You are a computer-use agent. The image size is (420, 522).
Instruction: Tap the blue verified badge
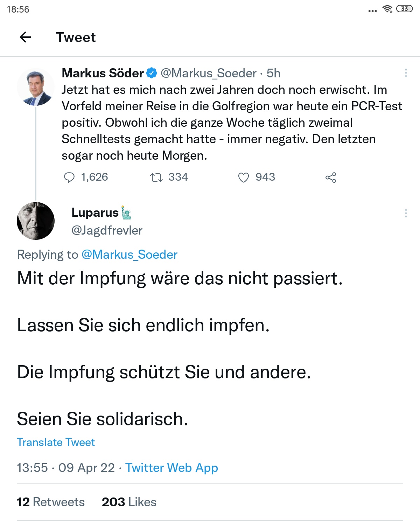152,73
